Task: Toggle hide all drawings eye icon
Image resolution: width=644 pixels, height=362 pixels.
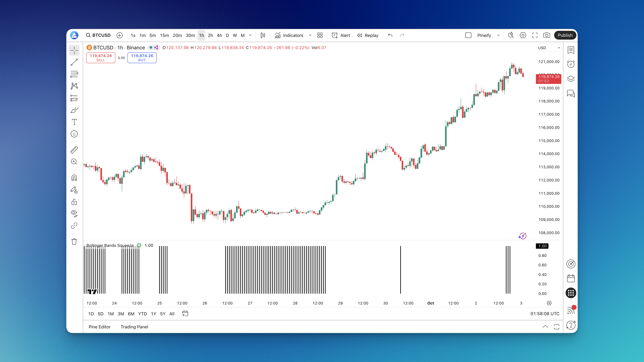Action: click(74, 213)
